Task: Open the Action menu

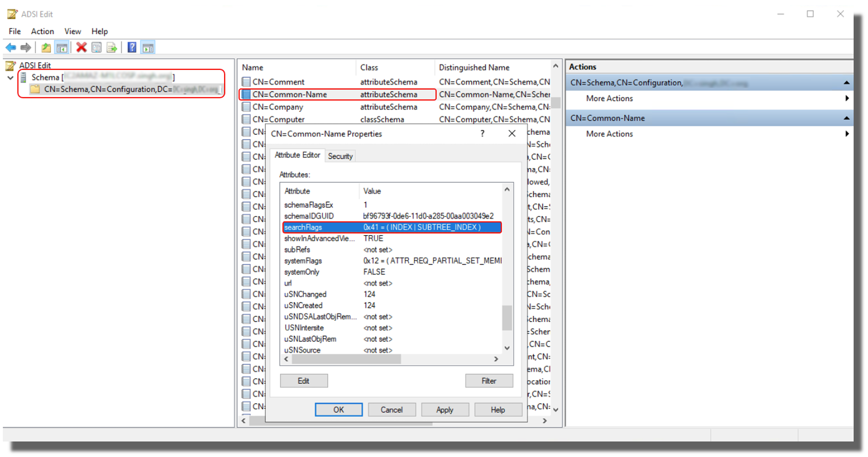Action: tap(42, 31)
